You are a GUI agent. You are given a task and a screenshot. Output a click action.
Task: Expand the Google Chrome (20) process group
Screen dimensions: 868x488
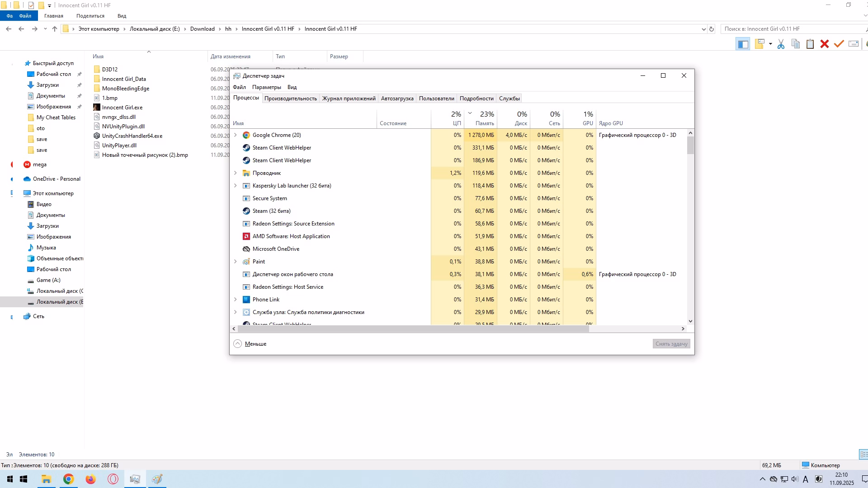[x=235, y=135]
